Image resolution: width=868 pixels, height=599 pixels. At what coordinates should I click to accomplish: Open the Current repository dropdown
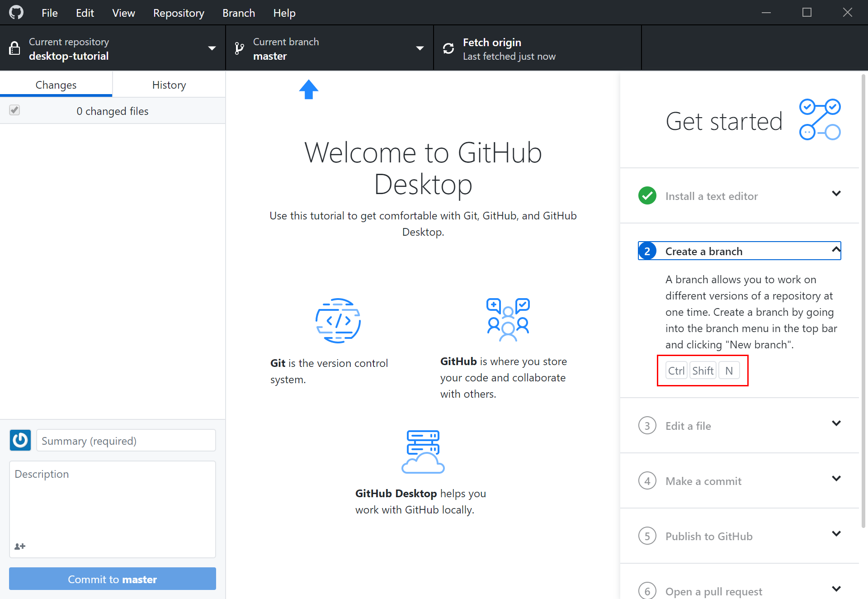[x=113, y=48]
